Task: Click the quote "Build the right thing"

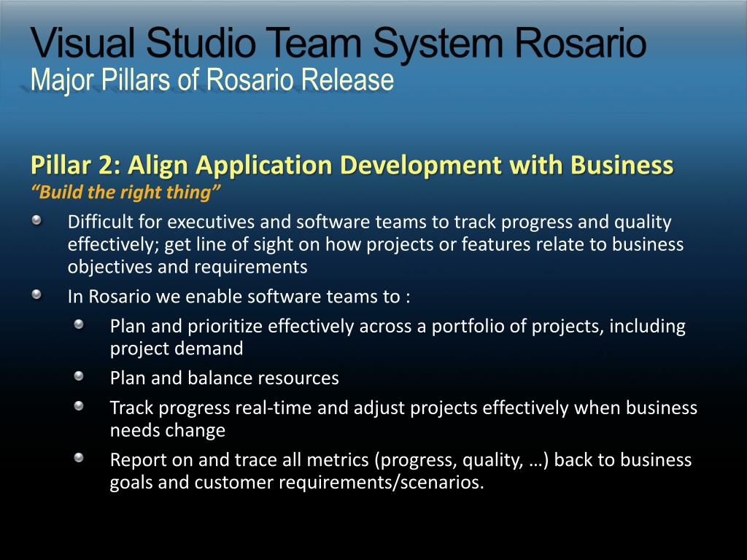Action: (125, 192)
